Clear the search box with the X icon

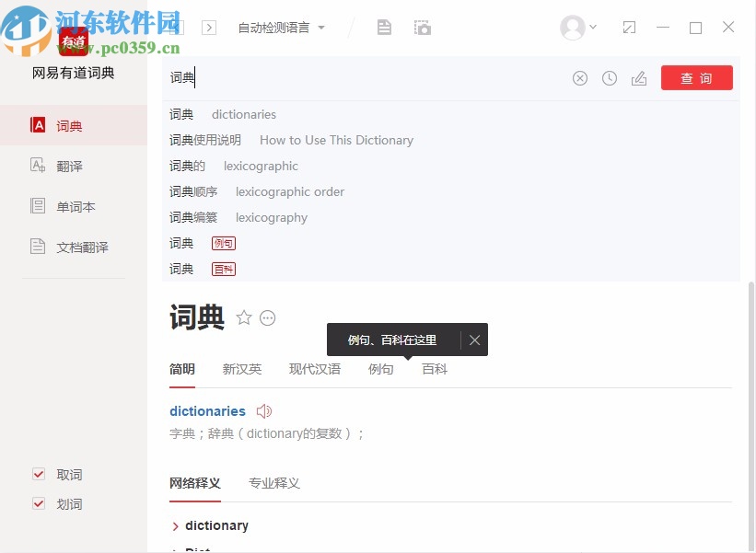[580, 78]
